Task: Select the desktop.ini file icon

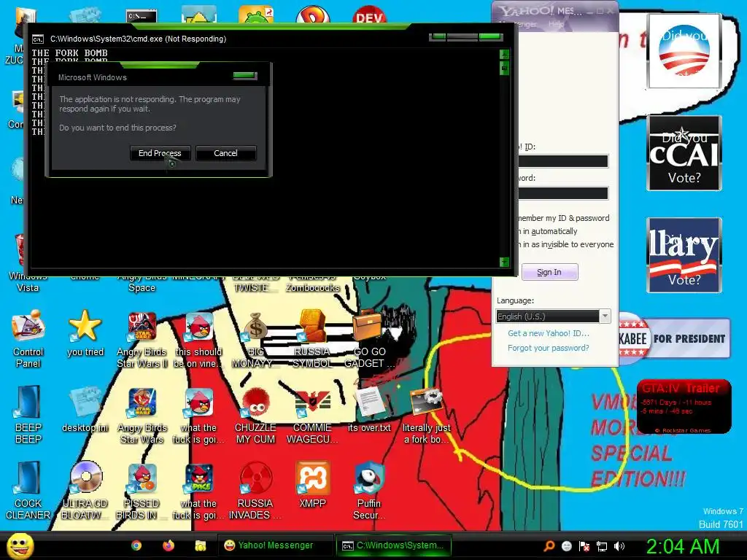Action: [85, 410]
